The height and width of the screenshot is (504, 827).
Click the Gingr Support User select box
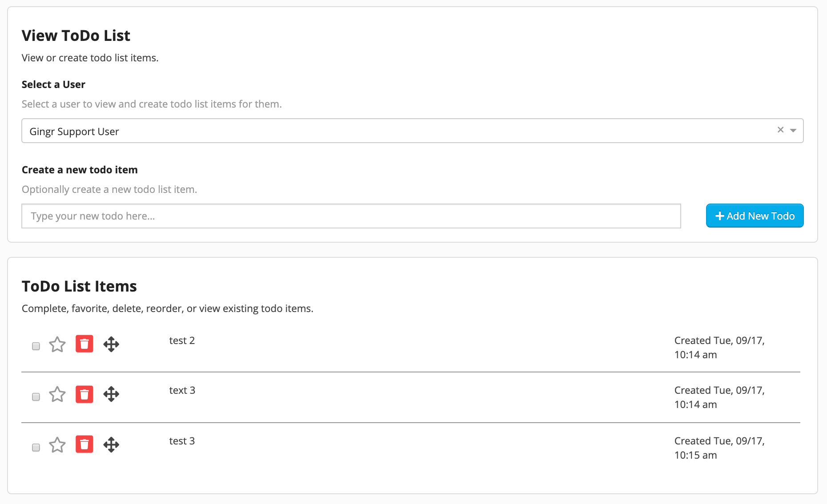tap(413, 131)
